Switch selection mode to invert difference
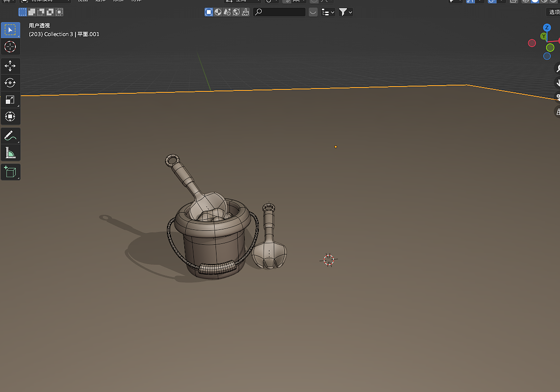The image size is (560, 392). [51, 12]
